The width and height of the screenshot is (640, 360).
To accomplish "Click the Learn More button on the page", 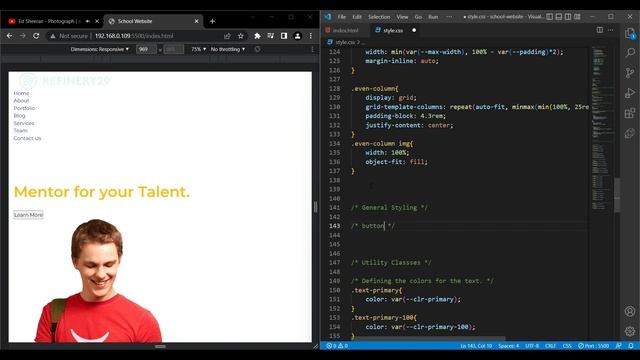I will pos(28,215).
